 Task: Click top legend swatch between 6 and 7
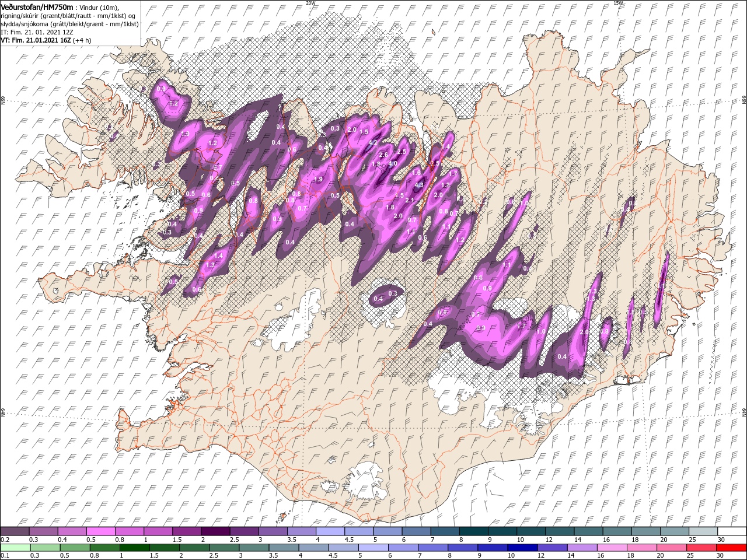pyautogui.click(x=416, y=531)
